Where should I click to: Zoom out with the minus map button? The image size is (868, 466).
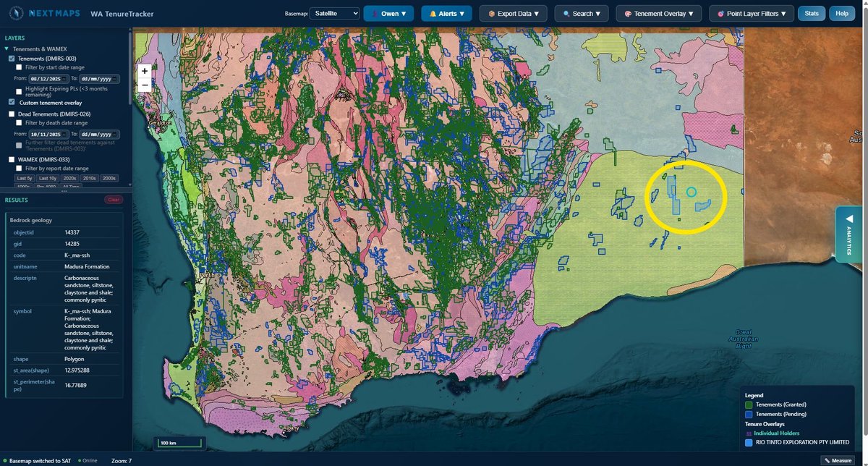145,85
